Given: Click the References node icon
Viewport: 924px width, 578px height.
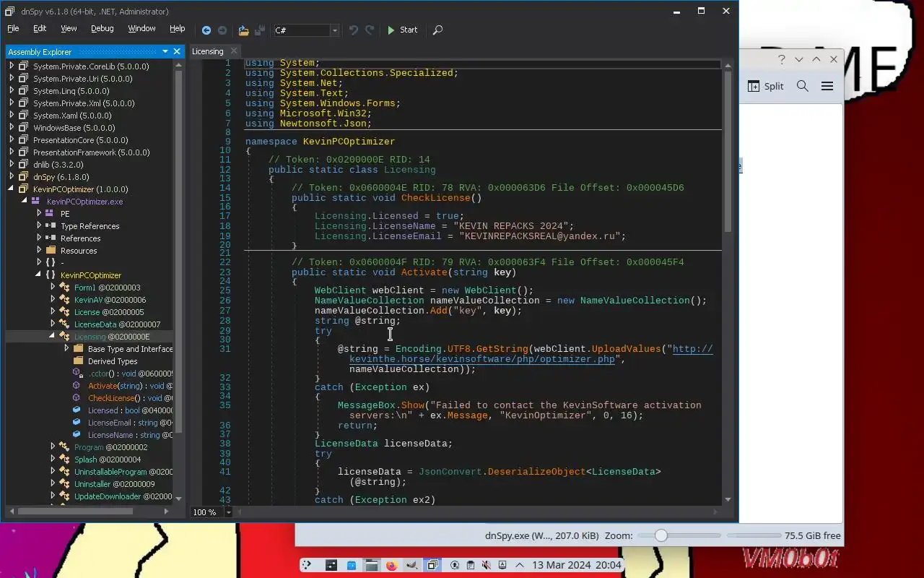Looking at the screenshot, I should pyautogui.click(x=51, y=238).
